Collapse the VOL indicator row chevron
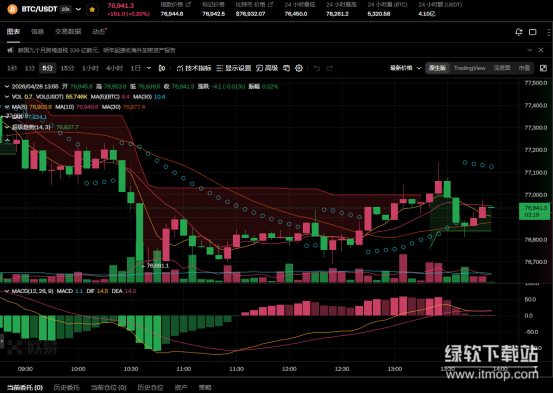The width and height of the screenshot is (553, 394). click(x=7, y=96)
